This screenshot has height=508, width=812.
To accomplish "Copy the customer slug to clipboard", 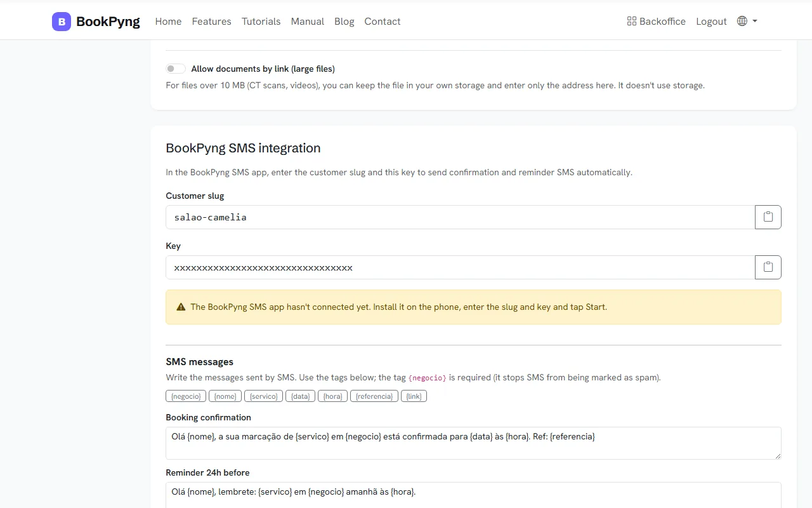I will (x=768, y=217).
